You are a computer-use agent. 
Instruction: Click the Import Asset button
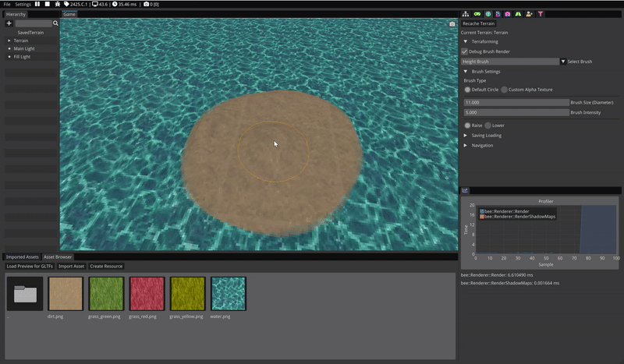point(71,267)
